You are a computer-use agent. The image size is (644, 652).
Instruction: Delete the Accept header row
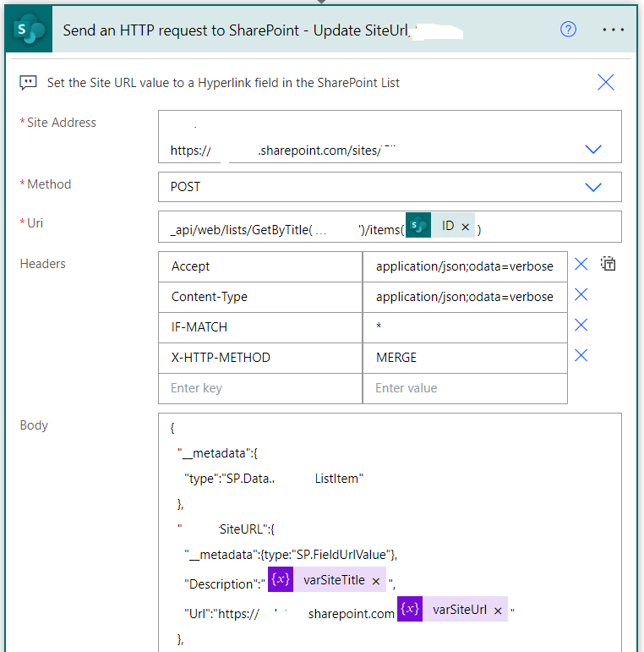coord(581,265)
